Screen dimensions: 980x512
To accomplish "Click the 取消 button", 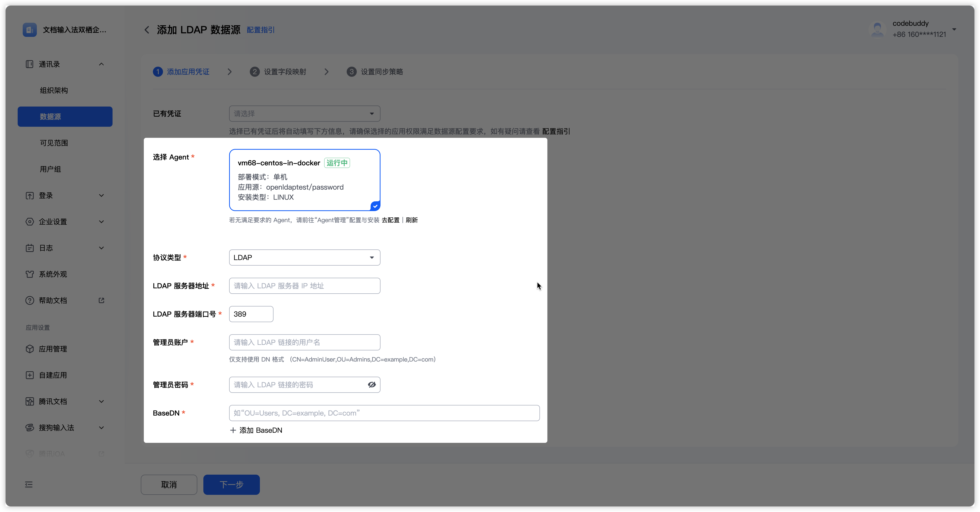I will coord(169,484).
